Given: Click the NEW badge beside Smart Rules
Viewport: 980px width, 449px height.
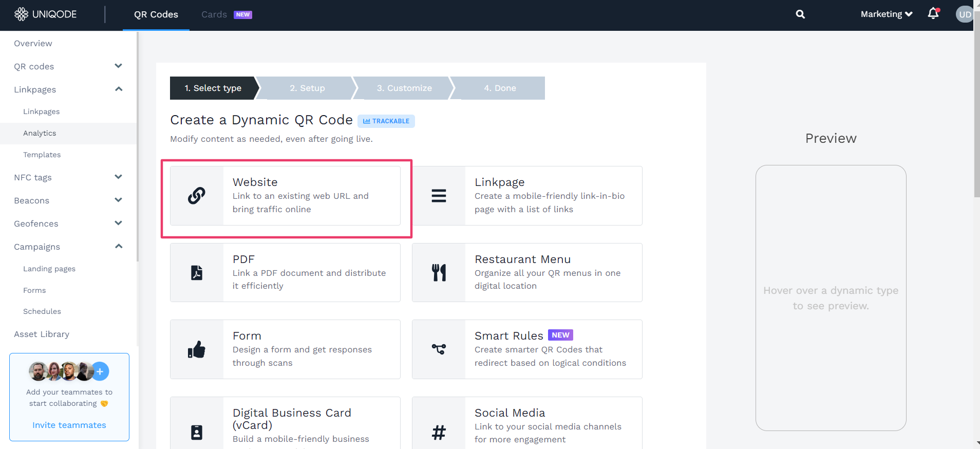Looking at the screenshot, I should coord(560,335).
